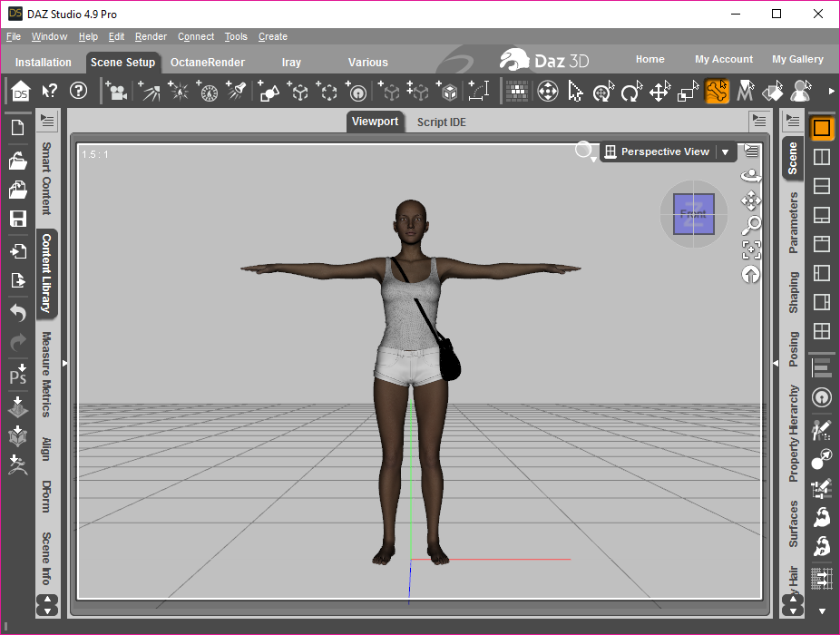Screen dimensions: 840x635
Task: Click the My Gallery link
Action: point(797,59)
